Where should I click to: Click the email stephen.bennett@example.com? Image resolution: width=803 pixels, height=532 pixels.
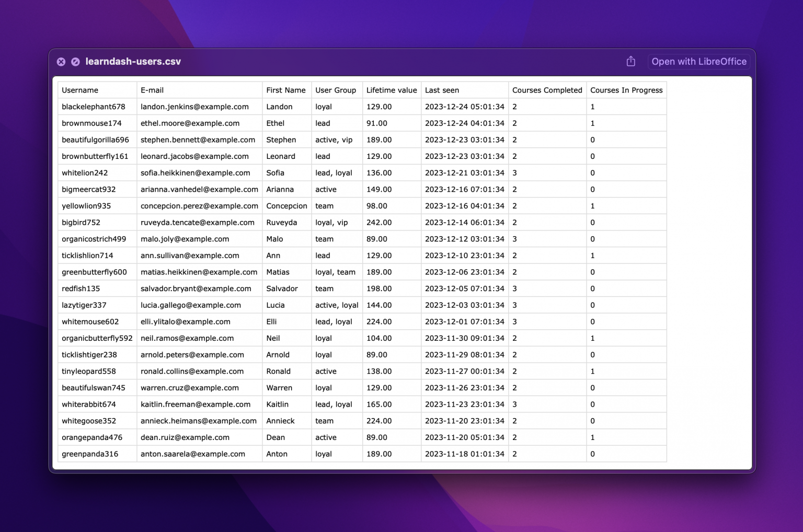click(x=198, y=140)
